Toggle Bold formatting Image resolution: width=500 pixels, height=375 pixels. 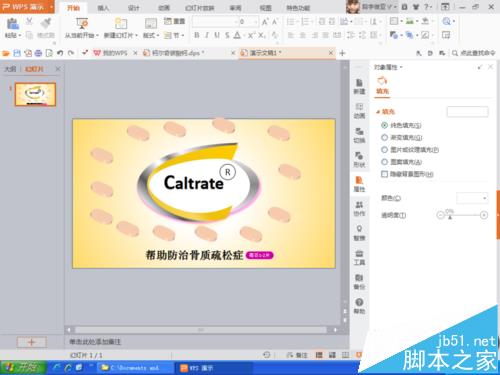pos(197,35)
